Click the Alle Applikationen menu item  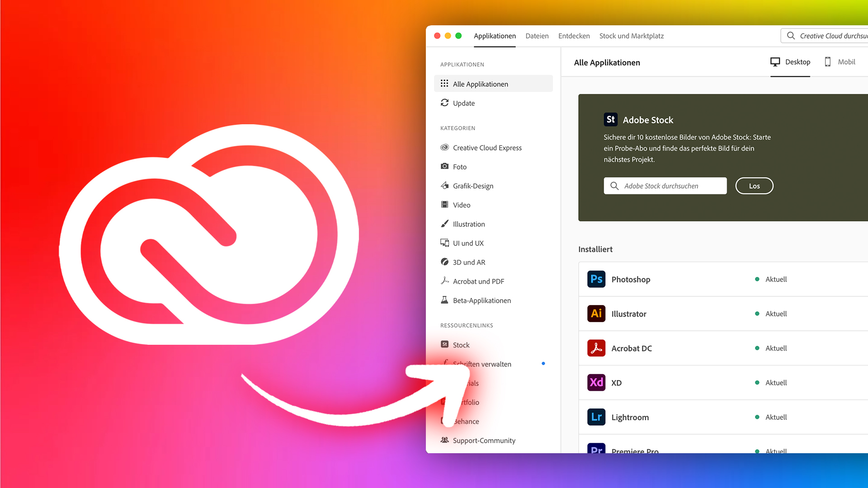point(480,84)
